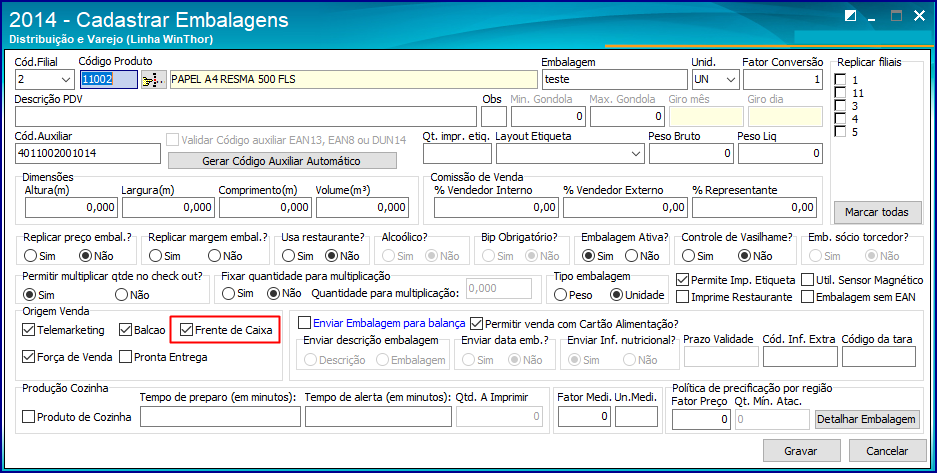
Task: Open the Layout Etiqueta dropdown
Action: coord(635,154)
